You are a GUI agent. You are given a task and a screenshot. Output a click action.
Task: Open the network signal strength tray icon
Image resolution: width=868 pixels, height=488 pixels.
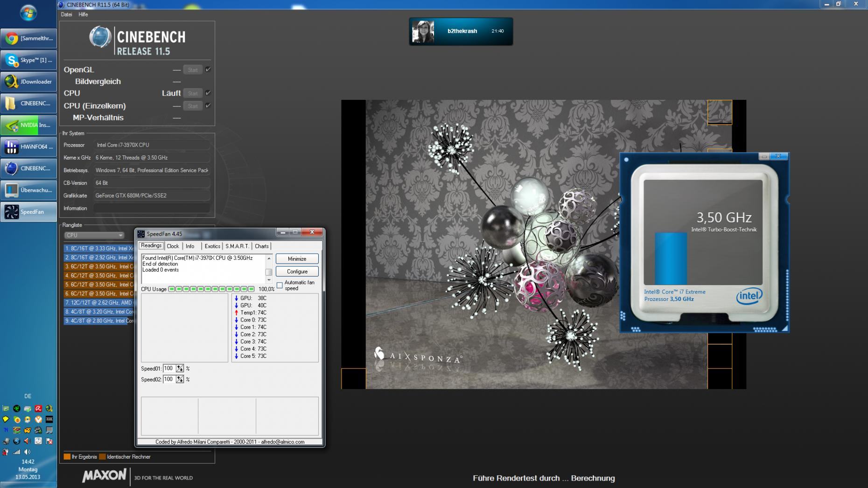17,452
